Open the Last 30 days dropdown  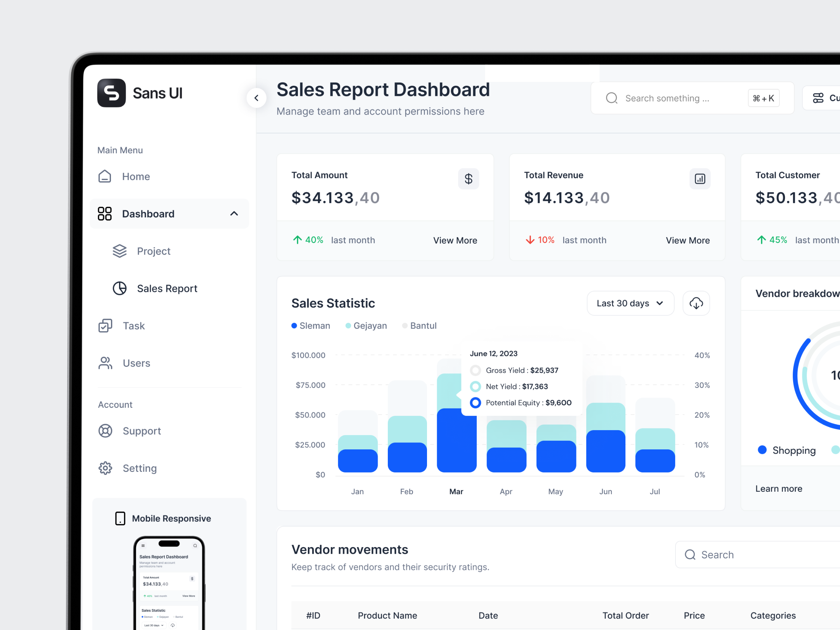630,303
